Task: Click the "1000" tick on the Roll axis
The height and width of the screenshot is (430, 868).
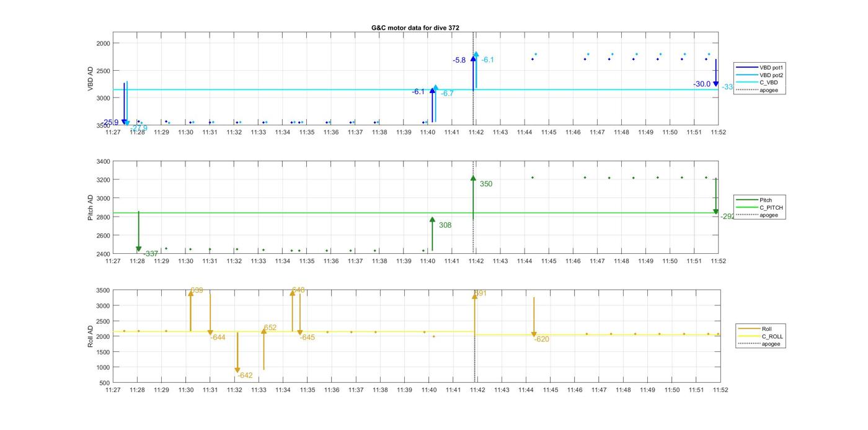Action: tap(103, 367)
